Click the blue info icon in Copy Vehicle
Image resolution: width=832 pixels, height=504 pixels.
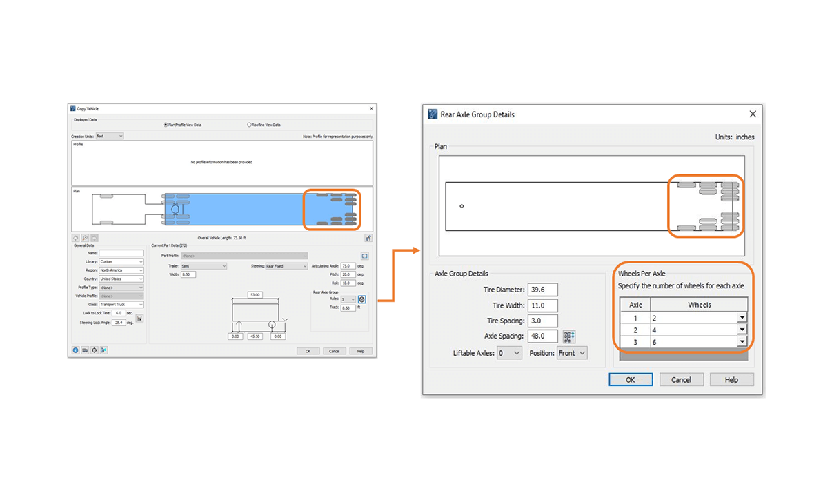point(76,350)
